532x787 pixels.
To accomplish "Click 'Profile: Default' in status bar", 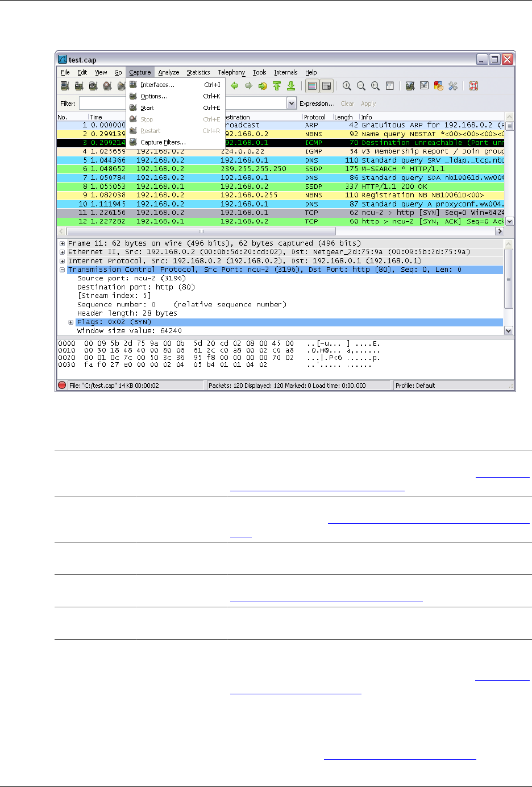I will [x=415, y=385].
